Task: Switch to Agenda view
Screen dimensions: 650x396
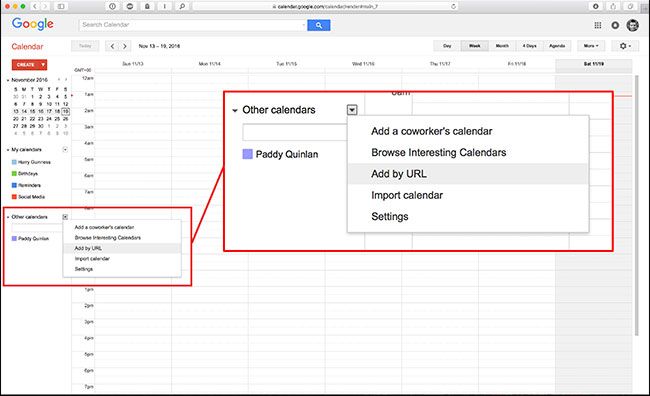Action: point(557,46)
